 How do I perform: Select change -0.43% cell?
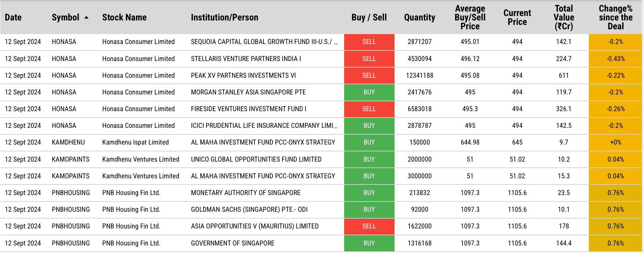click(x=615, y=59)
